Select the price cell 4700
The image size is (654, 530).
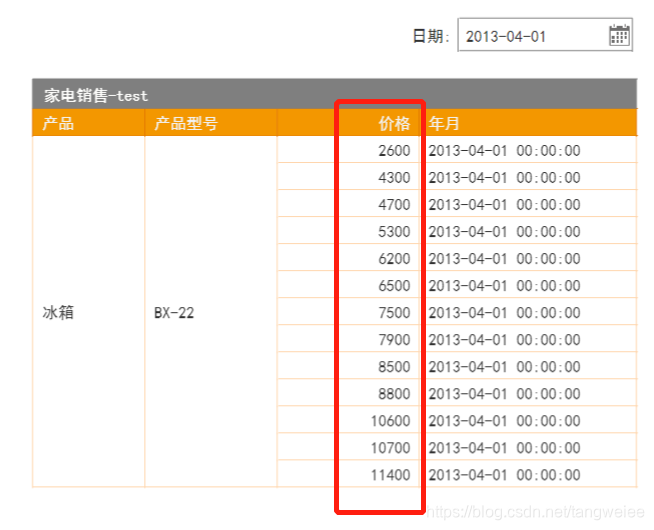pyautogui.click(x=348, y=204)
